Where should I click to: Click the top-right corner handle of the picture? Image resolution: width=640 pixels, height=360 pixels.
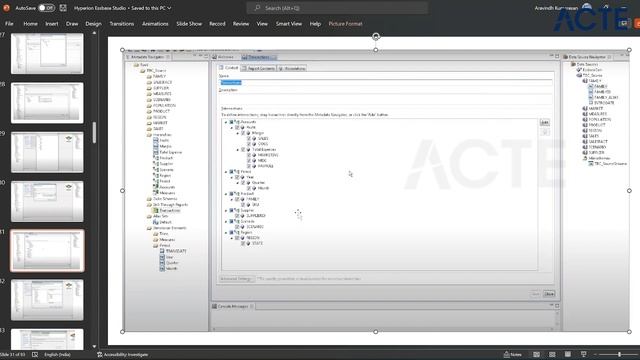[629, 50]
